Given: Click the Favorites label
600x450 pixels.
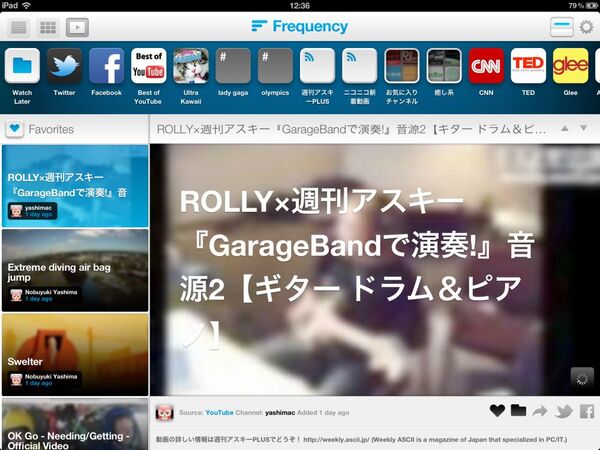Looking at the screenshot, I should click(x=51, y=129).
